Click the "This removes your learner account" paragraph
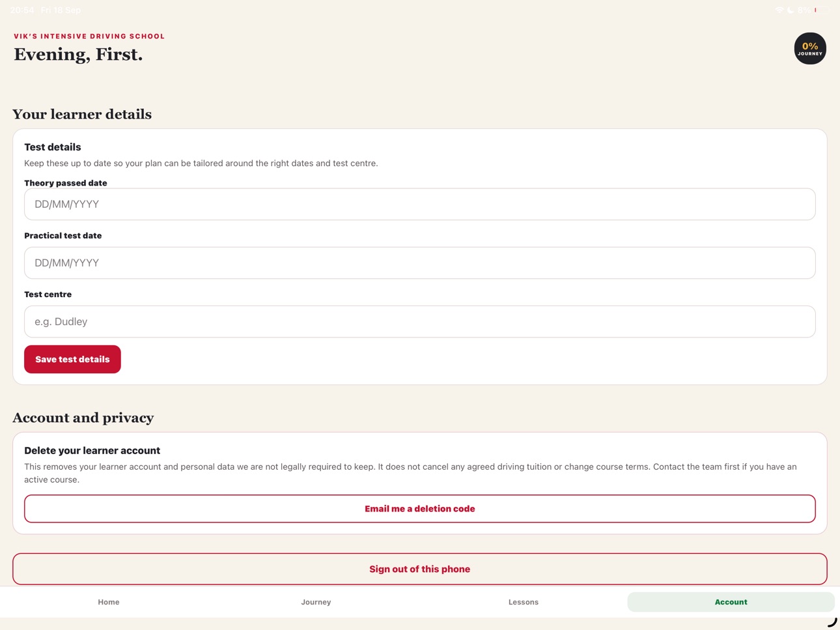This screenshot has width=840, height=630. tap(410, 473)
